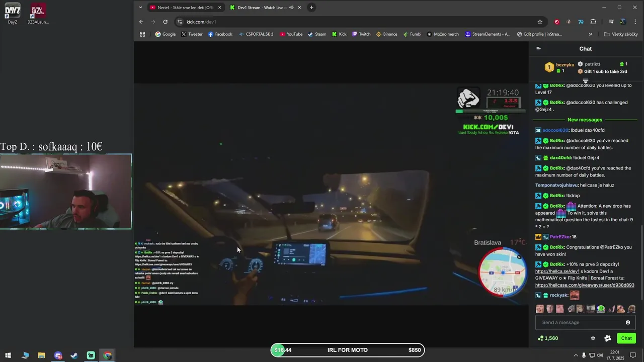Insert the first quick emote under chat
Screen dimensions: 644x362
pos(540,309)
